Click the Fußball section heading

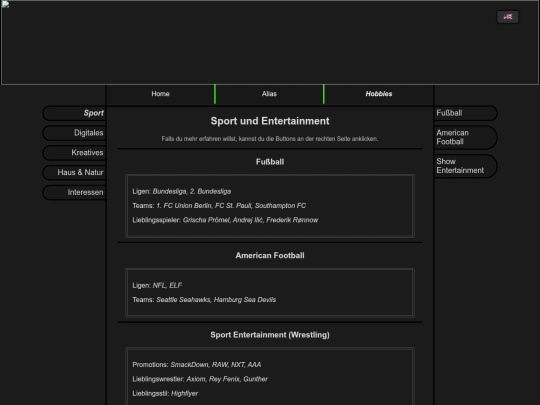[x=270, y=162]
